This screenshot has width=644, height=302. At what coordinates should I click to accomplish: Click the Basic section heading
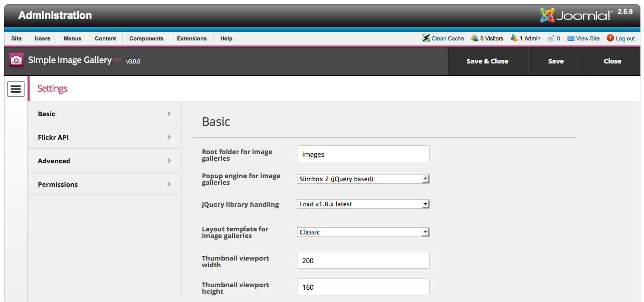tap(216, 122)
